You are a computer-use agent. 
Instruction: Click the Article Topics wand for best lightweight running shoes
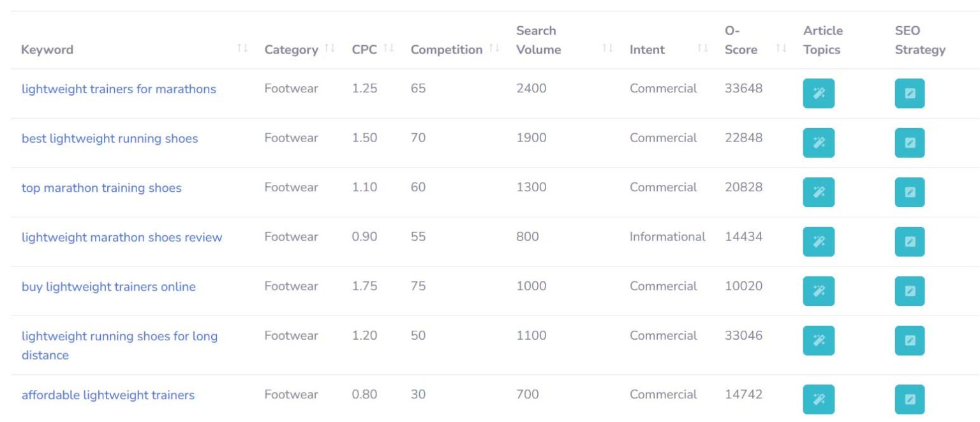point(819,143)
